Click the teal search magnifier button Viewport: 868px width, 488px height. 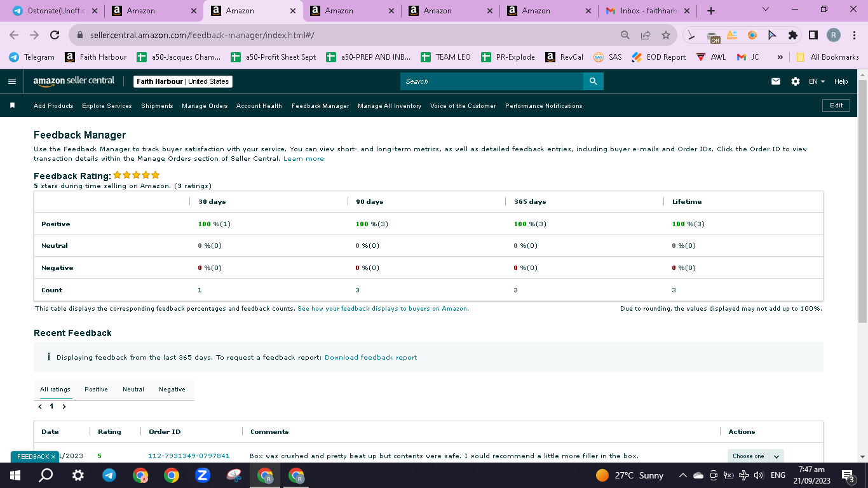593,81
